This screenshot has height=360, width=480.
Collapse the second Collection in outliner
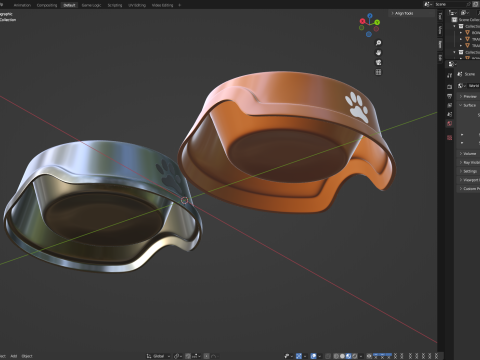click(454, 52)
